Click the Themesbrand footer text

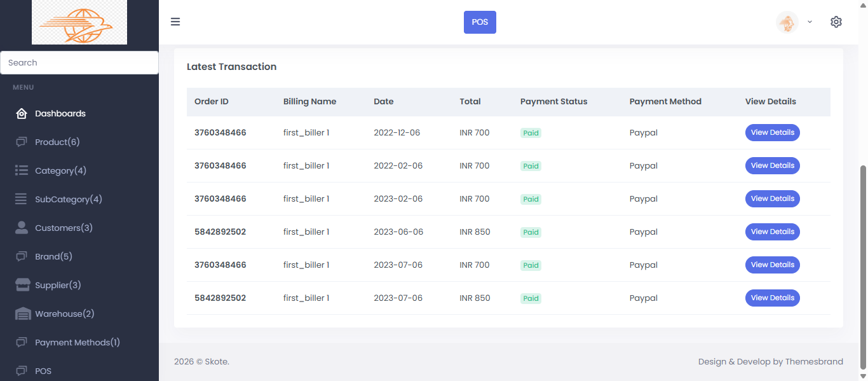[x=813, y=361]
